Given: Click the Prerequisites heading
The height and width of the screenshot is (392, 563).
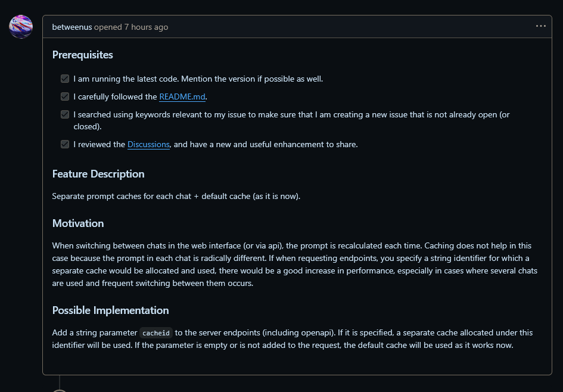Looking at the screenshot, I should (83, 55).
